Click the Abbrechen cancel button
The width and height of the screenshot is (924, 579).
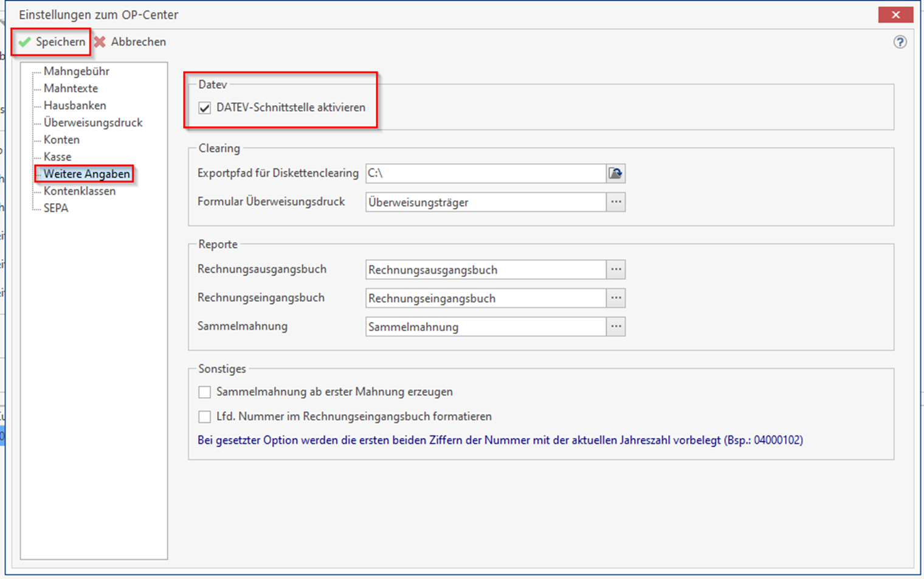point(130,42)
